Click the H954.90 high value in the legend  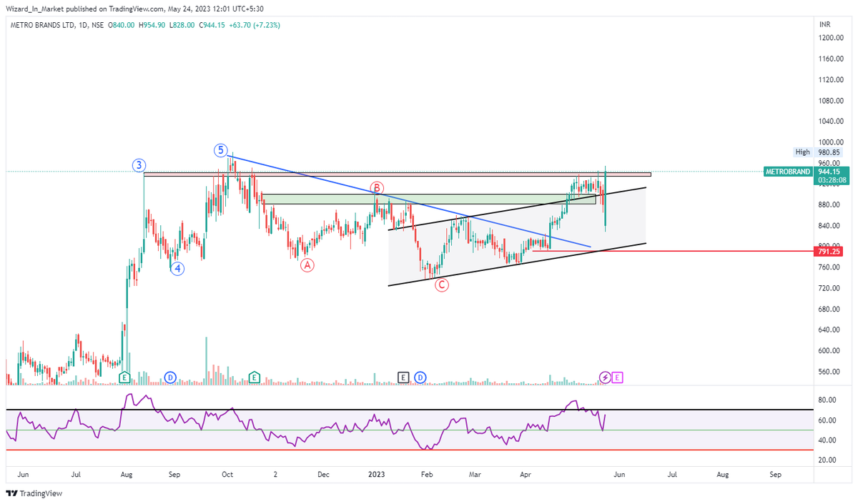pyautogui.click(x=151, y=25)
